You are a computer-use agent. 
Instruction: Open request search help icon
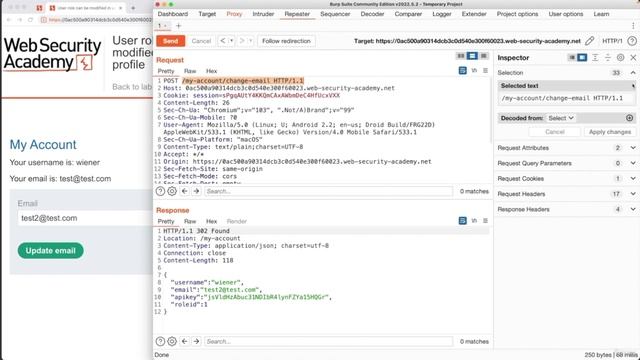pyautogui.click(x=160, y=191)
